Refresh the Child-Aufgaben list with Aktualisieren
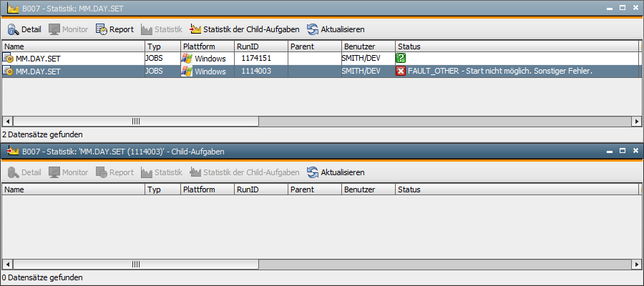 pos(336,172)
